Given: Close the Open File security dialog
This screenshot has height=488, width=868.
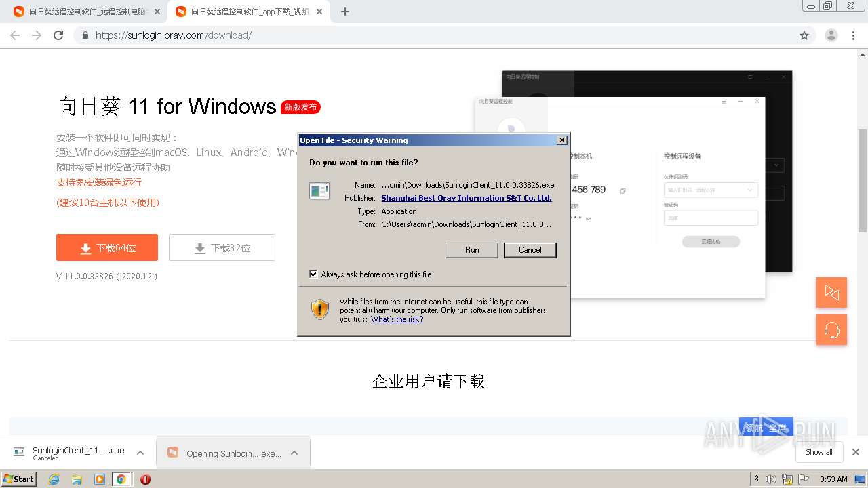Looking at the screenshot, I should pyautogui.click(x=561, y=140).
